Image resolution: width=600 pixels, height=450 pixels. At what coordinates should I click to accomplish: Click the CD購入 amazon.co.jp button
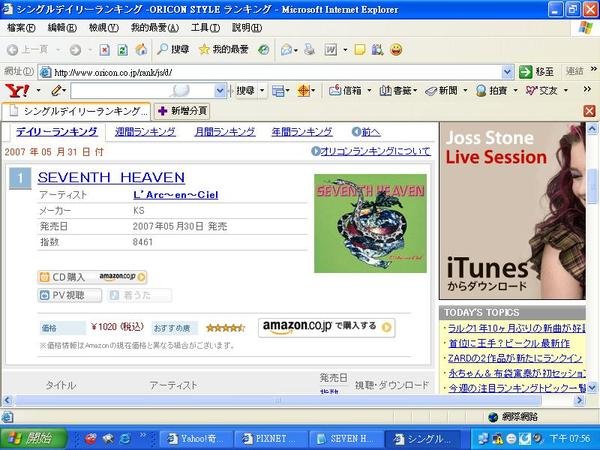pos(92,277)
